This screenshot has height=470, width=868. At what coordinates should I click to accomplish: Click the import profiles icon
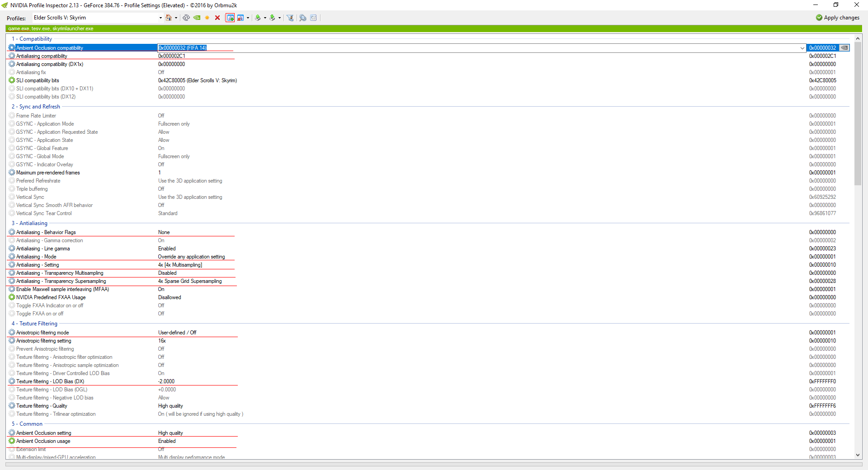coord(272,18)
